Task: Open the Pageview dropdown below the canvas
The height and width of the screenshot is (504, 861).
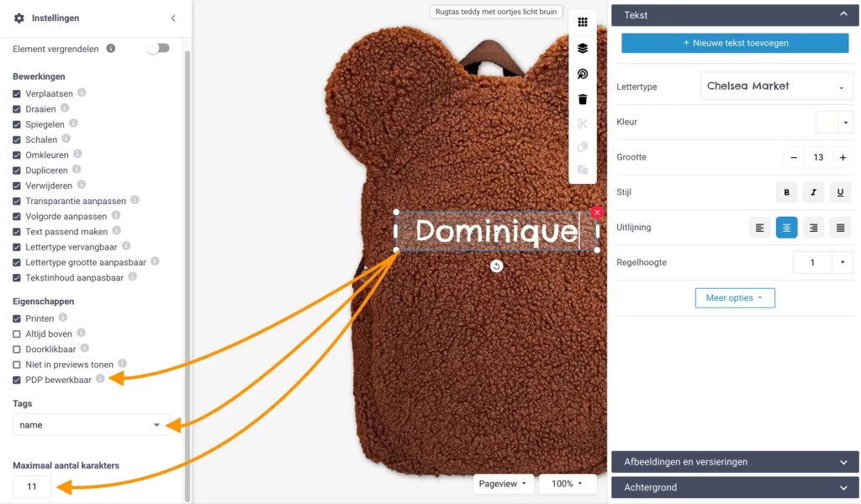Action: [503, 483]
